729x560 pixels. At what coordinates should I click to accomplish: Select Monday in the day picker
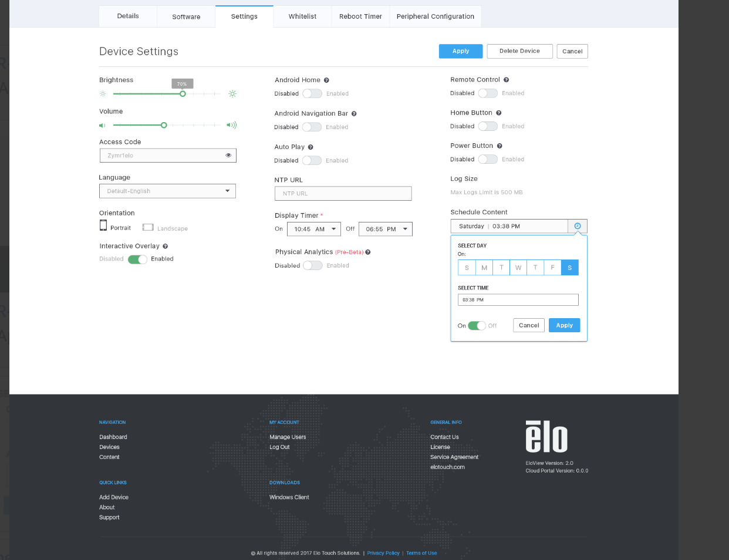(x=484, y=268)
